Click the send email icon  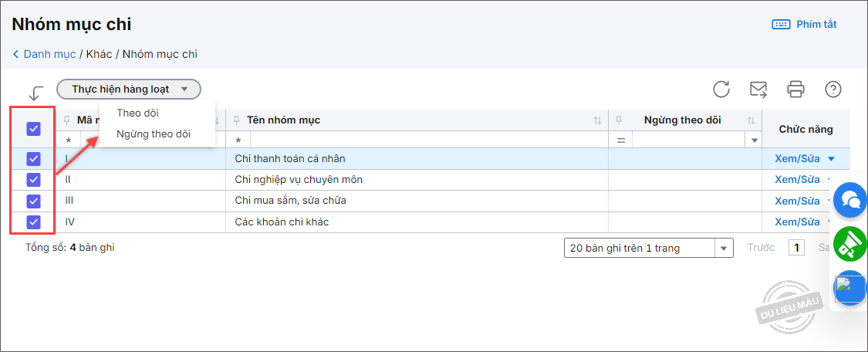[x=758, y=90]
